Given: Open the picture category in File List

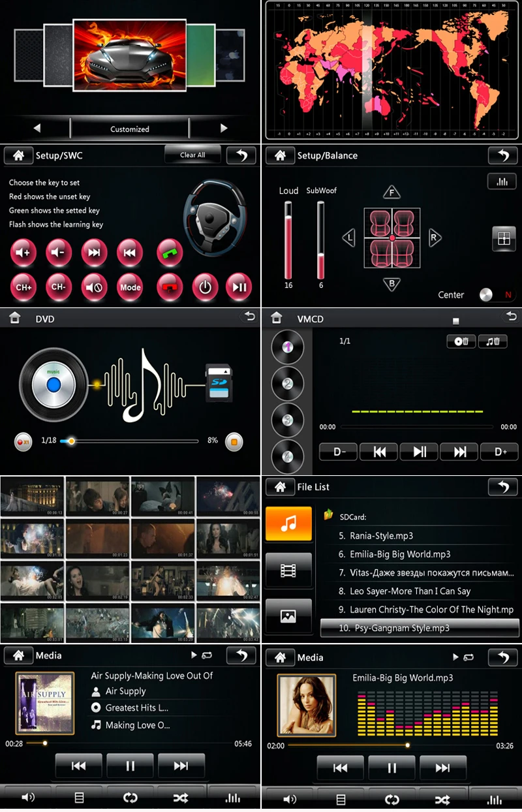Looking at the screenshot, I should pyautogui.click(x=288, y=616).
